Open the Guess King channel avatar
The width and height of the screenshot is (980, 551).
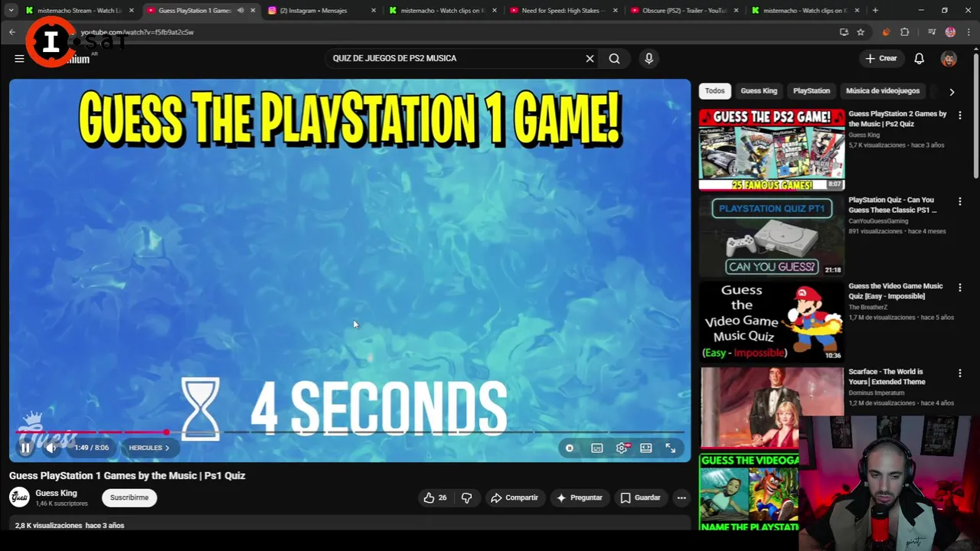tap(19, 497)
